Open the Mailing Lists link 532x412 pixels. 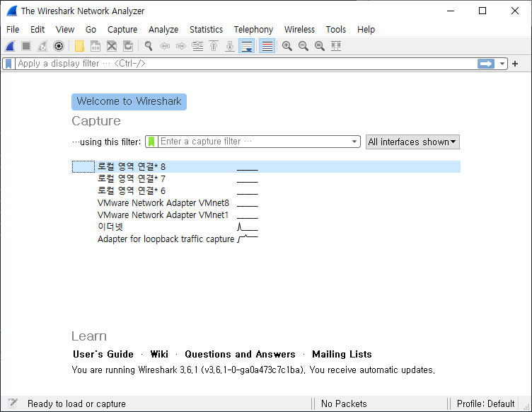[342, 354]
